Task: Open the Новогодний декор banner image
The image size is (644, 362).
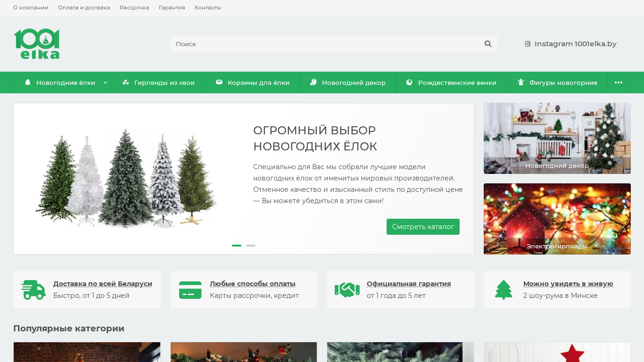Action: point(557,138)
